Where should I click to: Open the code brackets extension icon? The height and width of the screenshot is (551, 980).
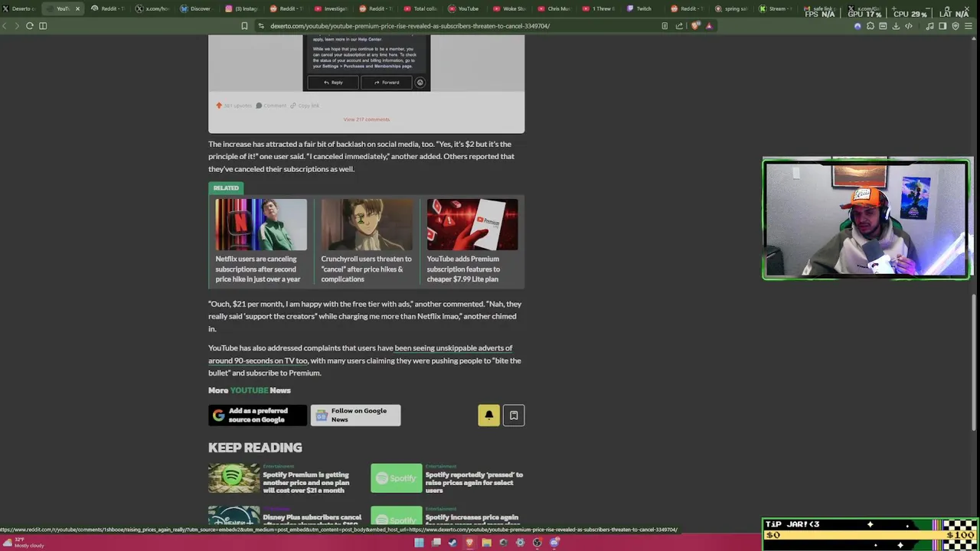pyautogui.click(x=909, y=26)
